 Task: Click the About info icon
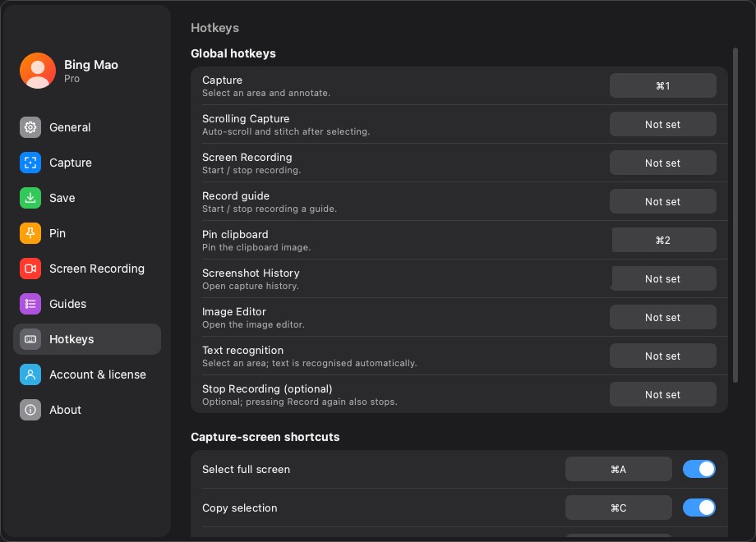[x=30, y=410]
